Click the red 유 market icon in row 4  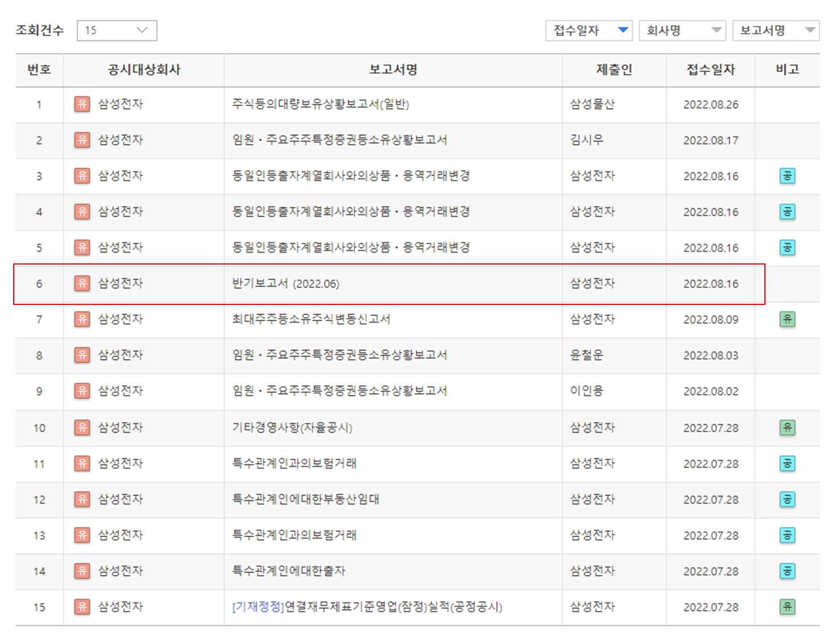coord(83,212)
